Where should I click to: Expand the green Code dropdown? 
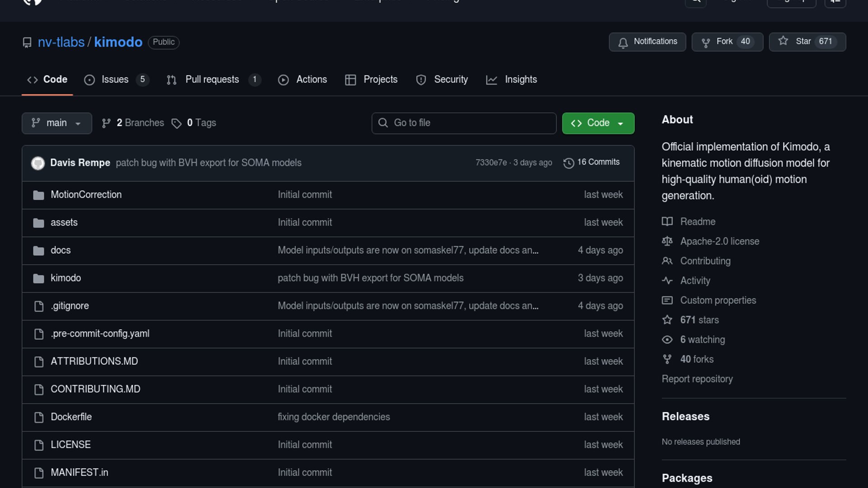598,123
